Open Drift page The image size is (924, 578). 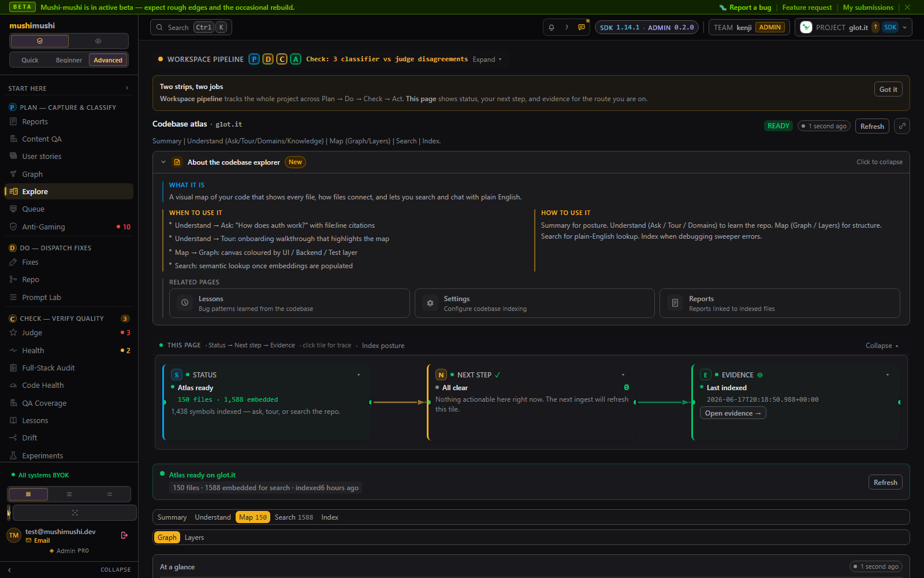tap(69, 438)
